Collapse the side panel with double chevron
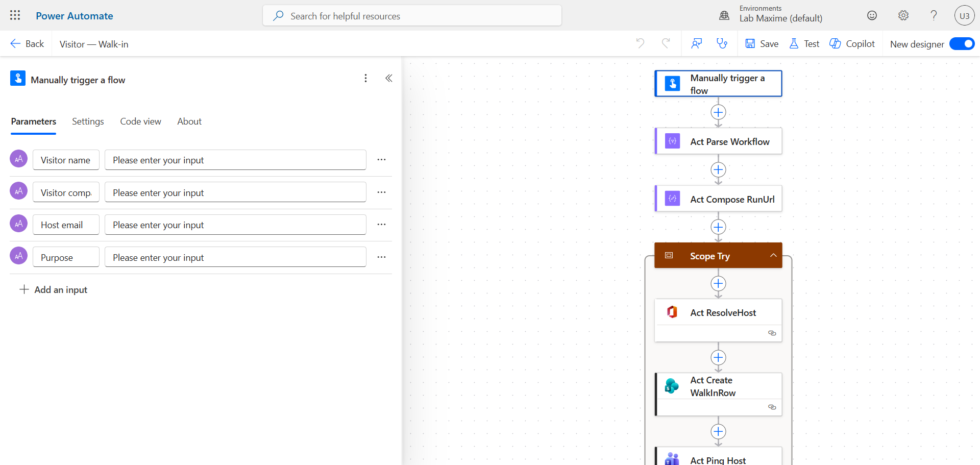The width and height of the screenshot is (980, 465). pyautogui.click(x=389, y=78)
